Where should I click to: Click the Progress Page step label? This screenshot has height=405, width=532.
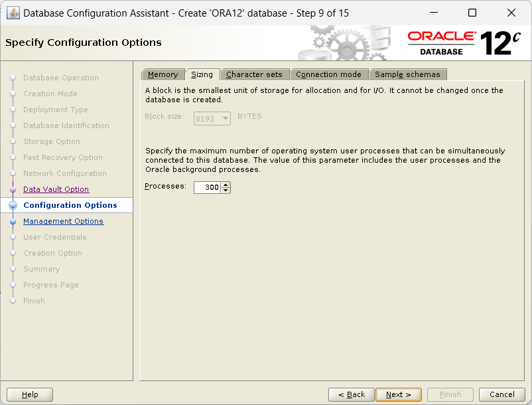click(x=51, y=285)
